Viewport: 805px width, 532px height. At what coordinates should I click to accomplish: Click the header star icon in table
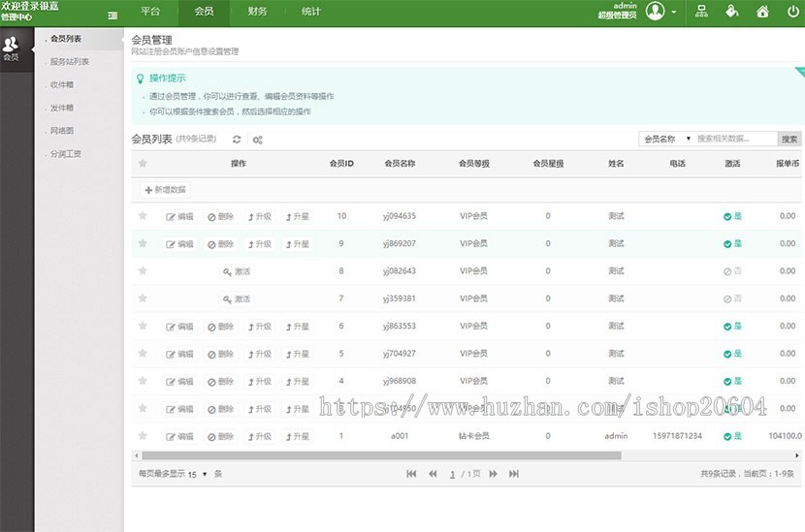[143, 163]
